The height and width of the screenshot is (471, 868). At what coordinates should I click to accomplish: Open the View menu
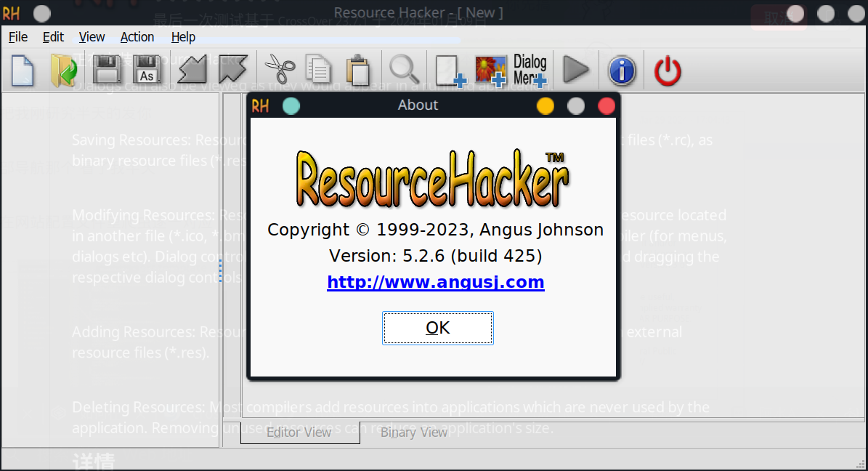point(92,37)
